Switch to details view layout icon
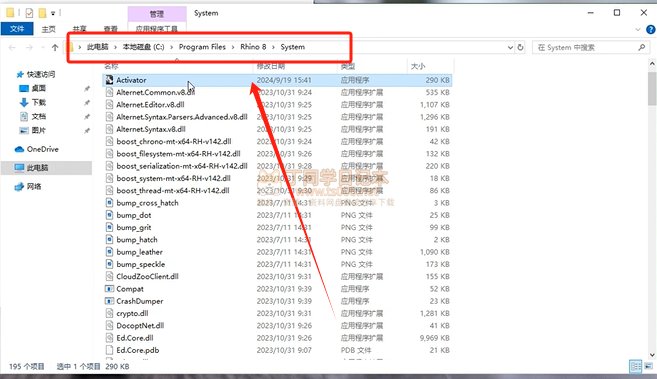The width and height of the screenshot is (657, 379). coord(635,366)
